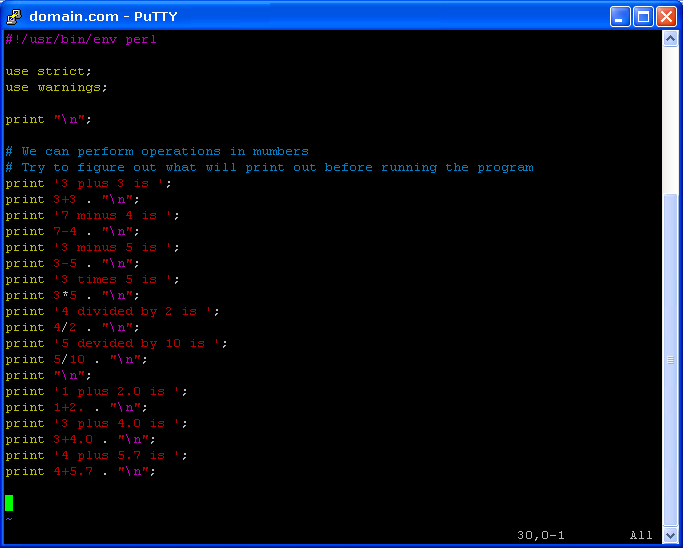Minimize the PuTTY window

(619, 17)
